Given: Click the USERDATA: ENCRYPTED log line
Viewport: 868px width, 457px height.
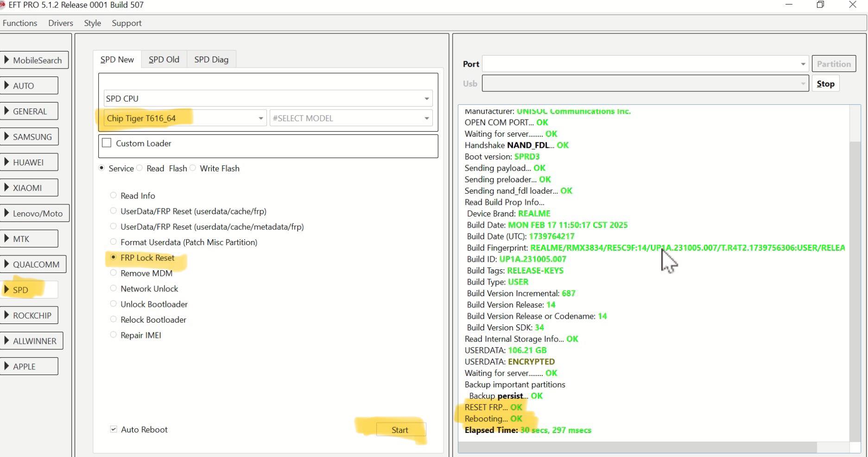Looking at the screenshot, I should pyautogui.click(x=510, y=362).
